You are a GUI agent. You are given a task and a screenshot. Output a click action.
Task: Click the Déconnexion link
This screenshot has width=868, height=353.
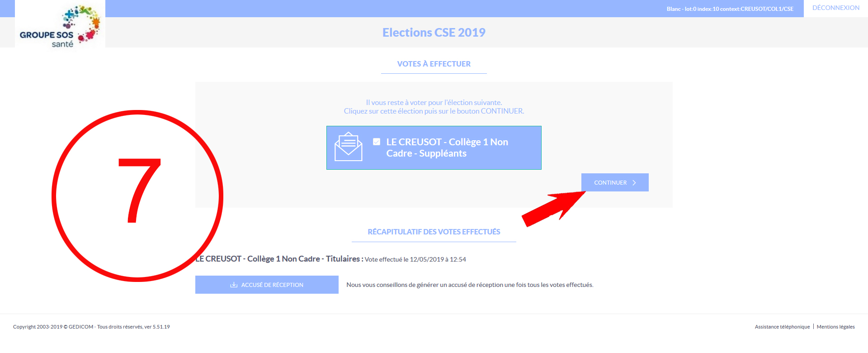836,8
